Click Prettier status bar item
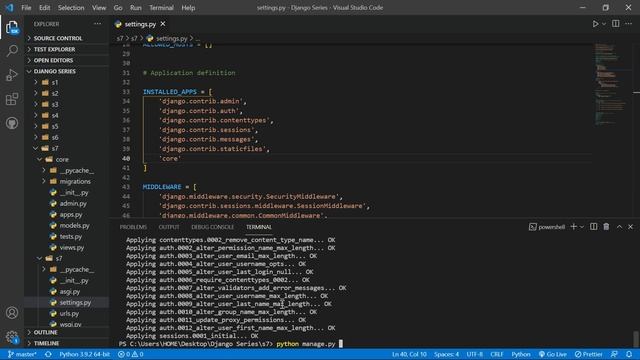Viewport: 640px width, 360px height. click(588, 354)
